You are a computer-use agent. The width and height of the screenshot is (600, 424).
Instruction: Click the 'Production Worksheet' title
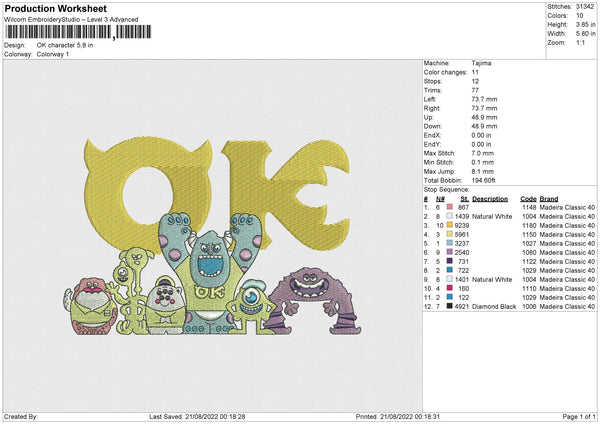click(55, 8)
